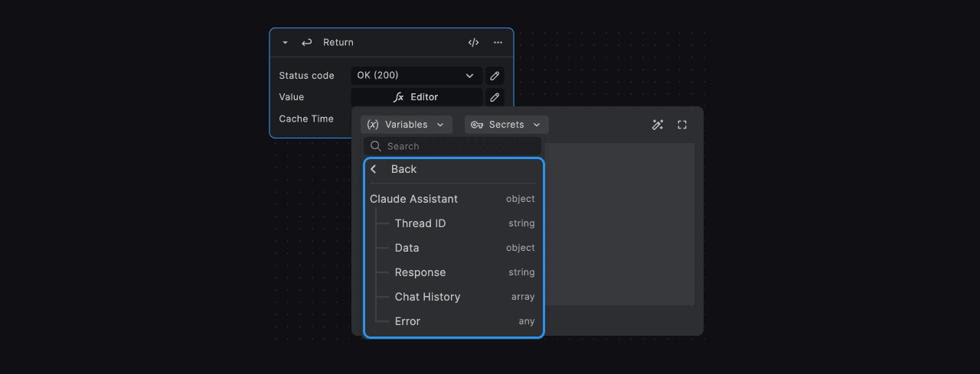This screenshot has height=374, width=980.
Task: Open the Variables dropdown
Action: [x=406, y=125]
